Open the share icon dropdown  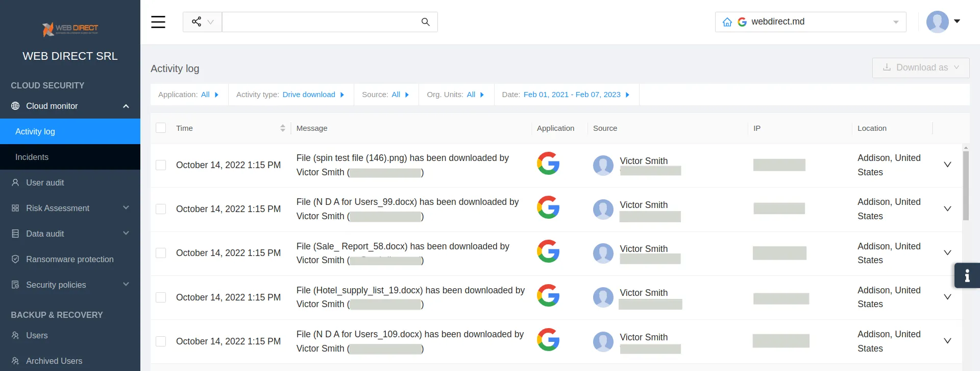[202, 22]
